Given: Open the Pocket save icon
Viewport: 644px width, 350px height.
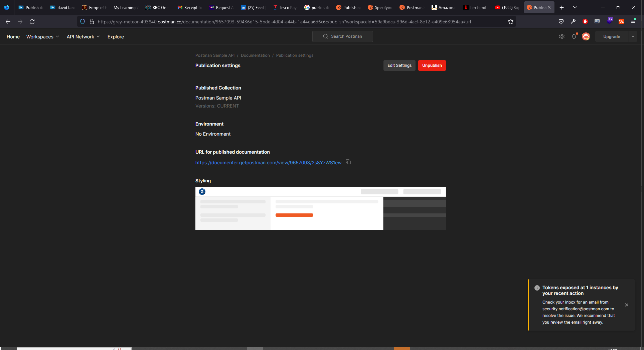Looking at the screenshot, I should pos(561,21).
